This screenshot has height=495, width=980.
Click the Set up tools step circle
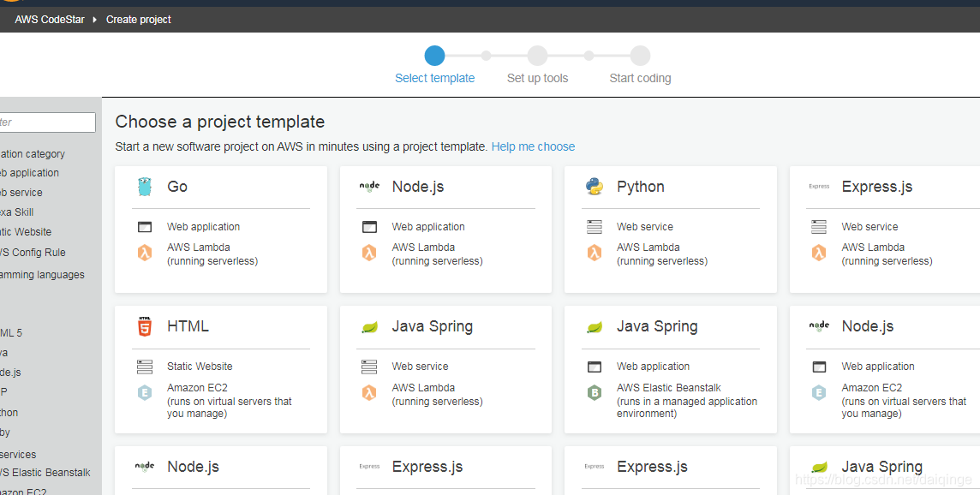[x=537, y=56]
